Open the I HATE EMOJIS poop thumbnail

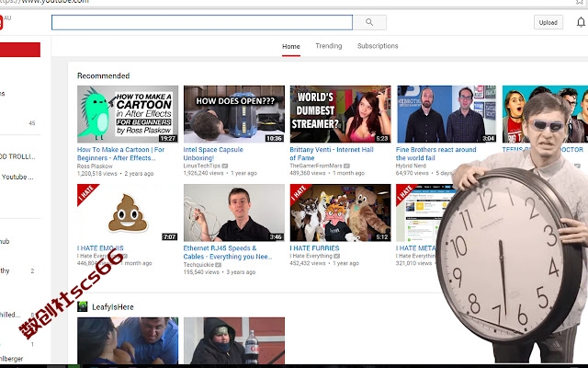(x=128, y=213)
